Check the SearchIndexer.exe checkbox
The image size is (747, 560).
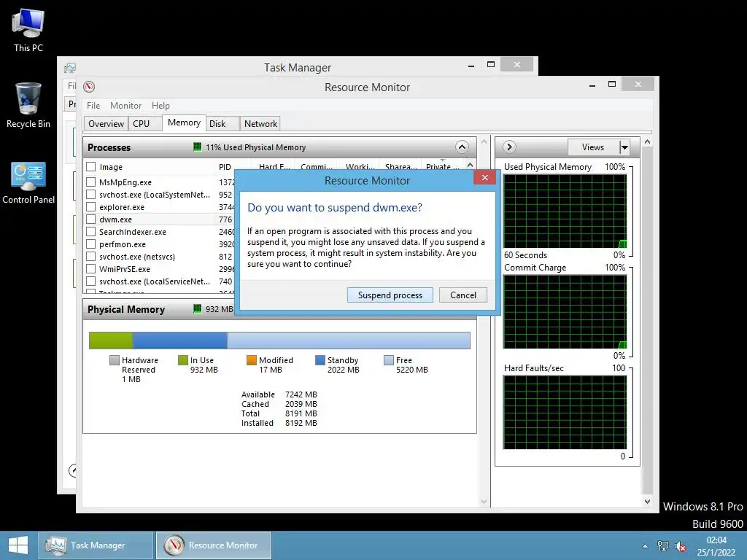[91, 231]
